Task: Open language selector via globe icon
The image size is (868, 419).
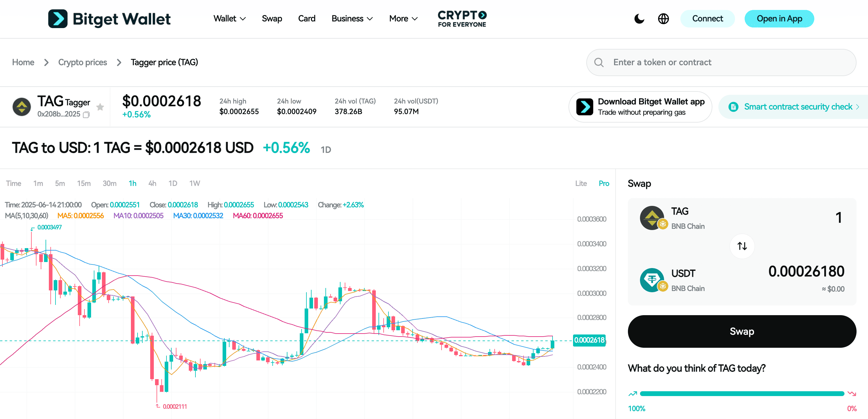Action: tap(663, 18)
